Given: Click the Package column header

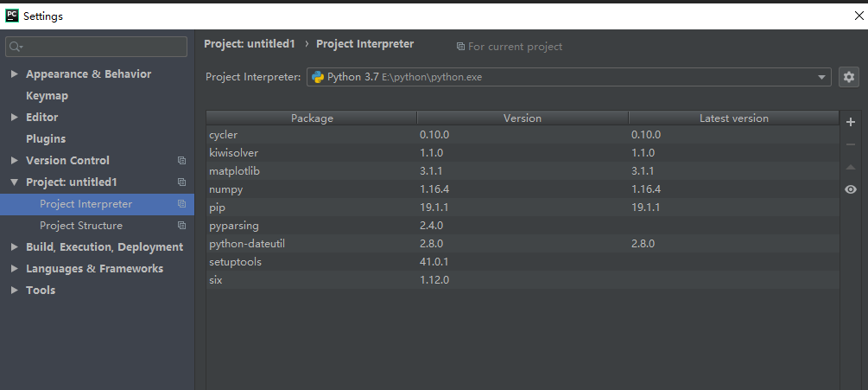Looking at the screenshot, I should click(x=312, y=118).
